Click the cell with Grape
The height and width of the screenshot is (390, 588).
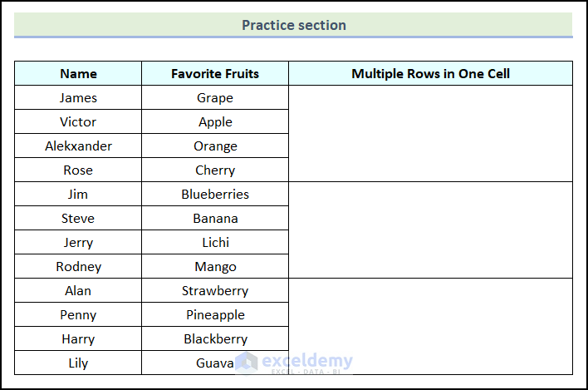(x=215, y=97)
